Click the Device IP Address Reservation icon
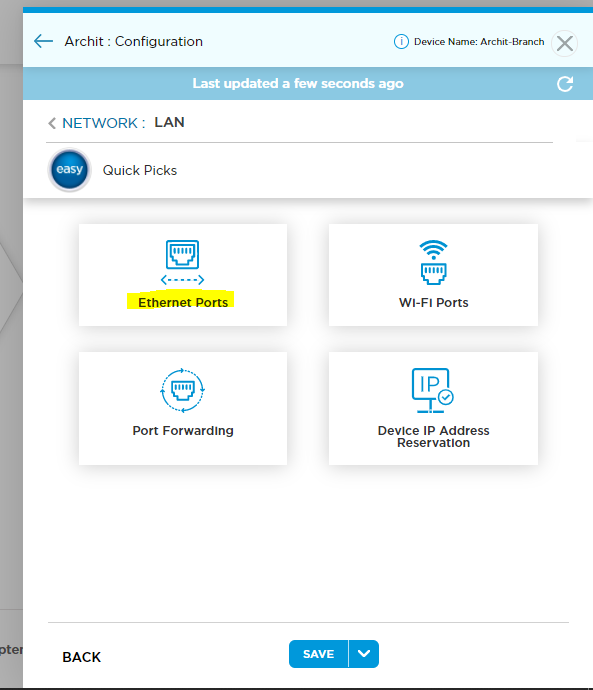This screenshot has width=593, height=690. click(x=432, y=390)
